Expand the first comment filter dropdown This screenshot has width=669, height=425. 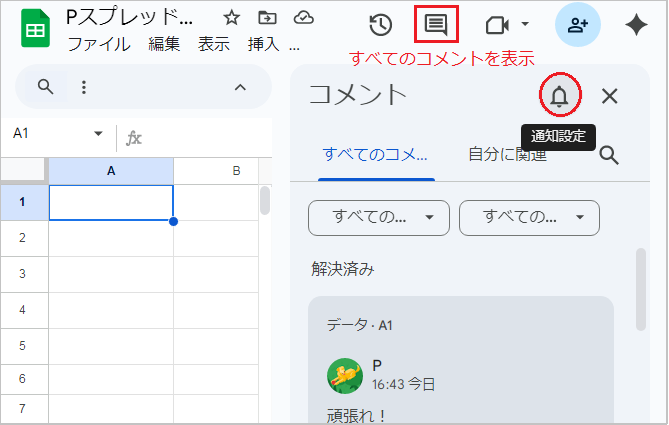point(378,216)
